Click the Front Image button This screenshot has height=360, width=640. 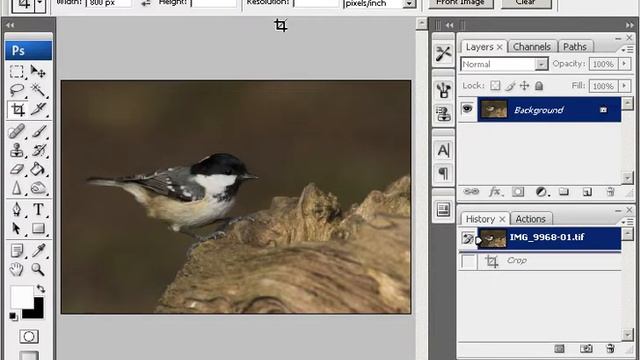pyautogui.click(x=460, y=3)
